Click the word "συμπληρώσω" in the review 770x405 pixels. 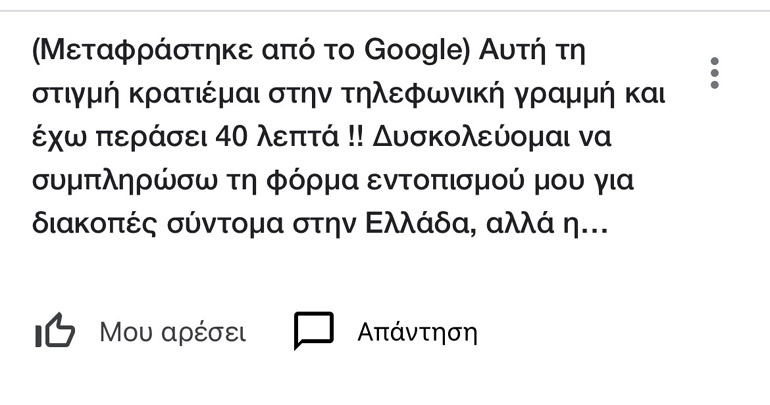click(x=110, y=184)
